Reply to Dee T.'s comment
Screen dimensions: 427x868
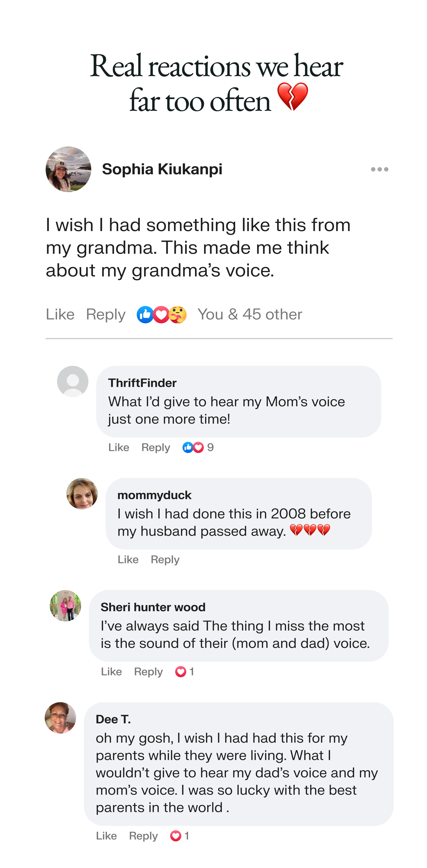(143, 836)
